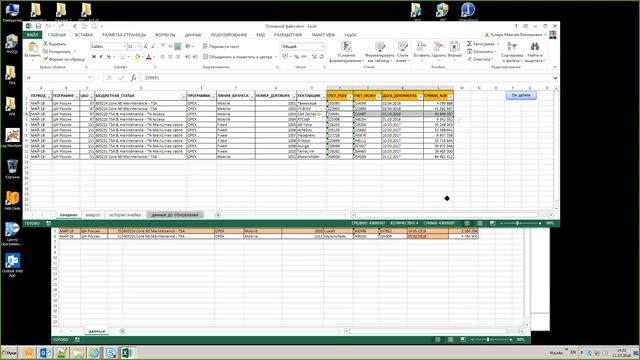Open the Windows Start (Пуск) button
The height and width of the screenshot is (360, 640).
tap(9, 352)
